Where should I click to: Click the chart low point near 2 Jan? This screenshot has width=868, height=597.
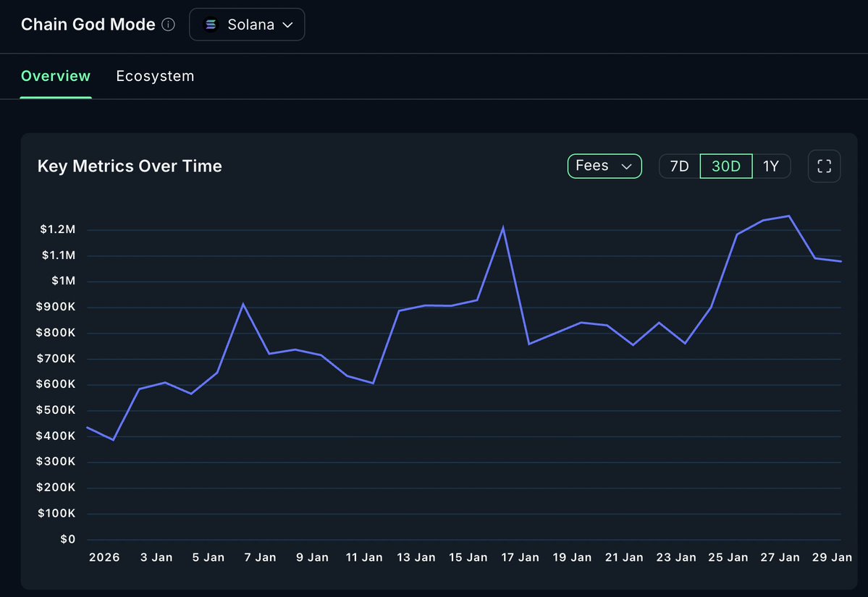tap(113, 440)
